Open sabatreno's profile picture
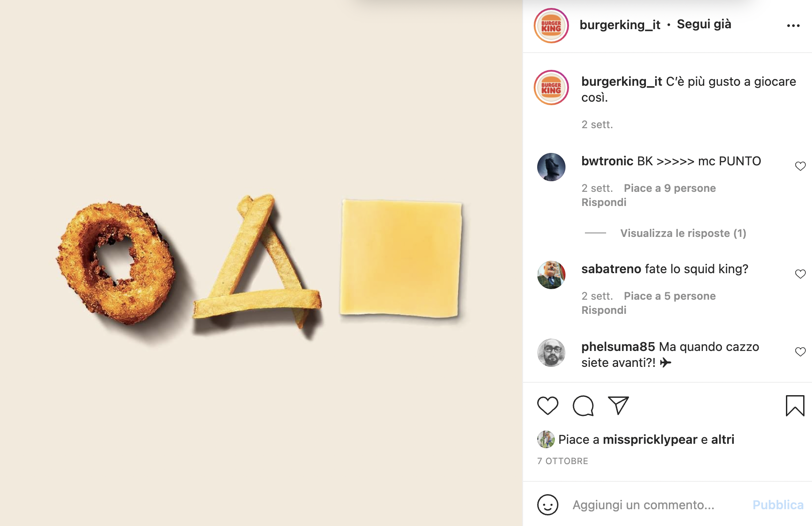Screen dimensions: 812x526 point(551,275)
